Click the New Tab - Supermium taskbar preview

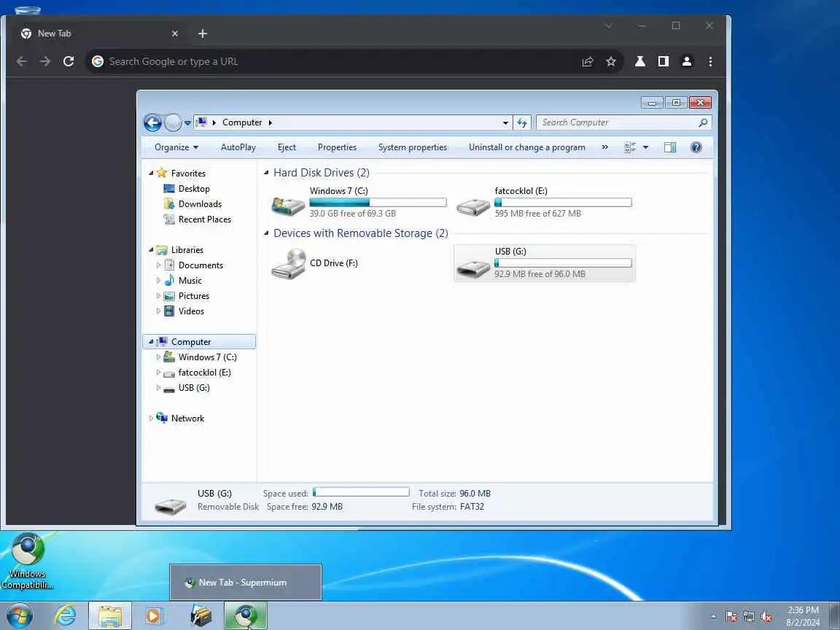pyautogui.click(x=246, y=583)
